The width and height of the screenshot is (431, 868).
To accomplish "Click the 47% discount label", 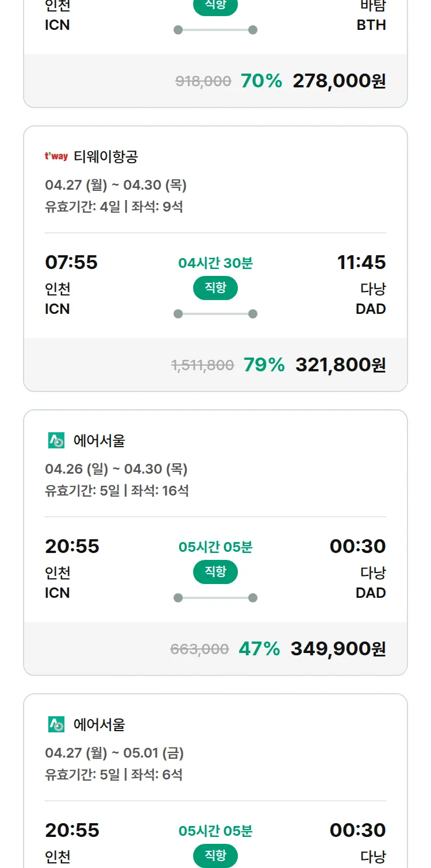I will [x=259, y=649].
